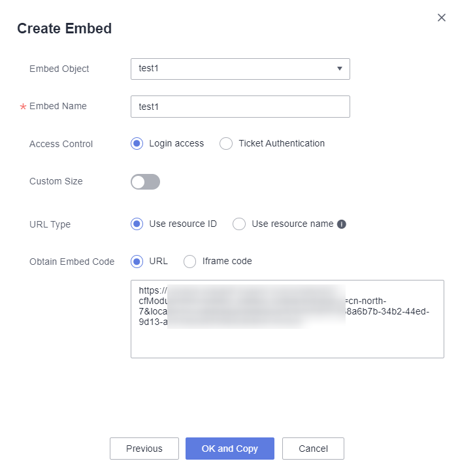Click the Iframe code label text
This screenshot has height=476, width=458.
[227, 261]
